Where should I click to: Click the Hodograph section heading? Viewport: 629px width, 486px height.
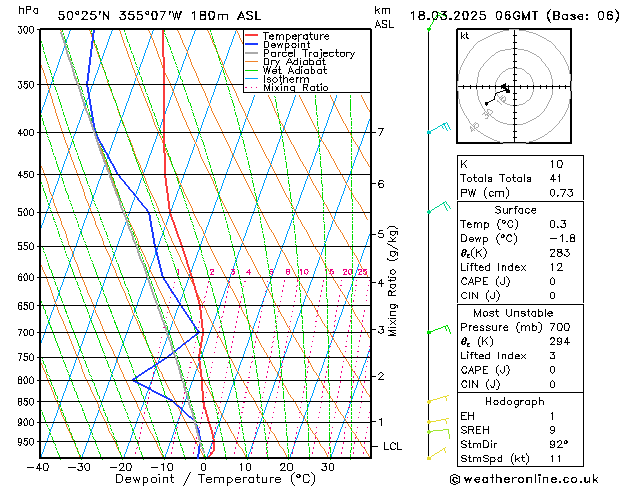515,402
